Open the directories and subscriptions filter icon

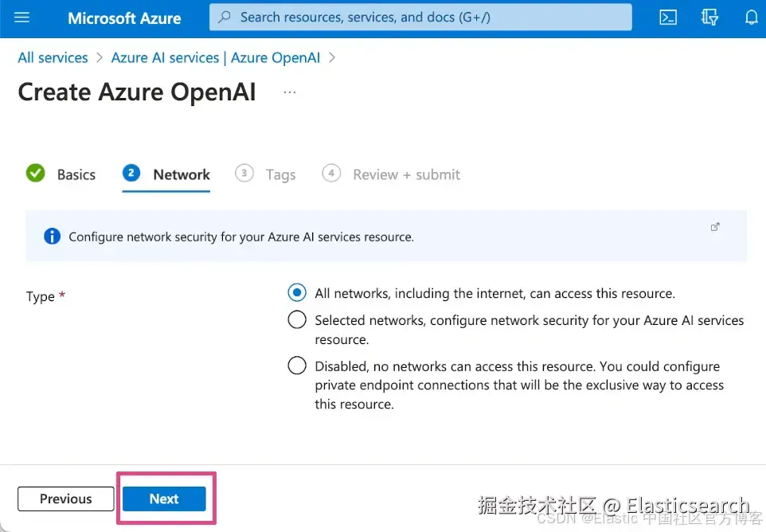coord(709,18)
